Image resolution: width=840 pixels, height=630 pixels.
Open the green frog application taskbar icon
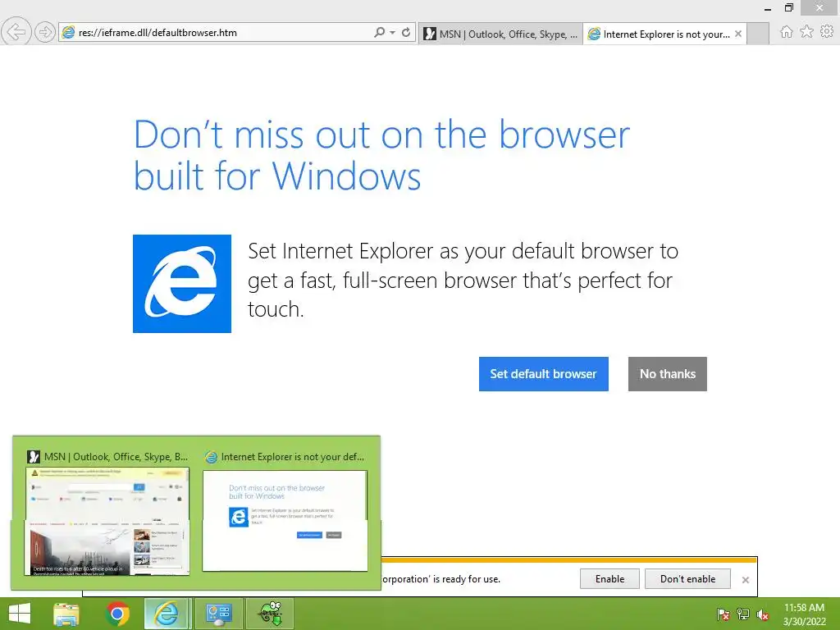point(270,614)
